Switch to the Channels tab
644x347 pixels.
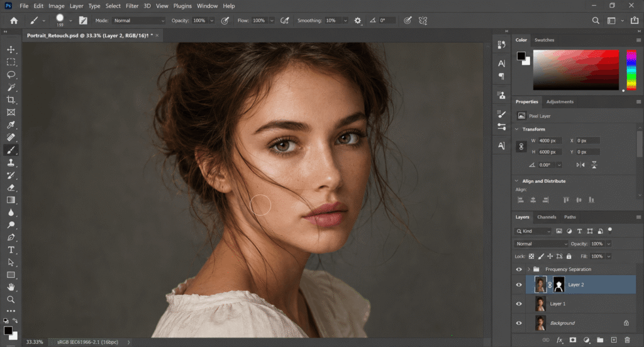pyautogui.click(x=547, y=217)
